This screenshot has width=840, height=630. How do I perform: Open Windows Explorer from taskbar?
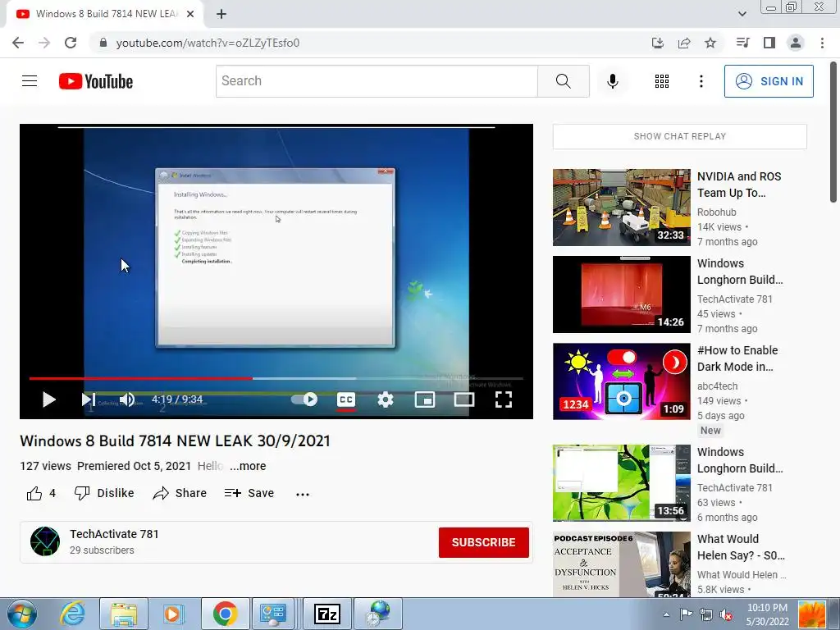click(x=124, y=614)
